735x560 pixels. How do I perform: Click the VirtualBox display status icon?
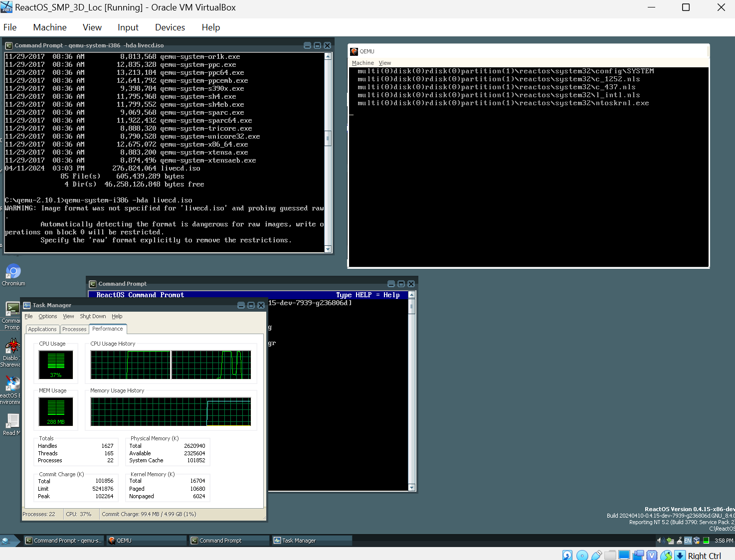tap(624, 555)
